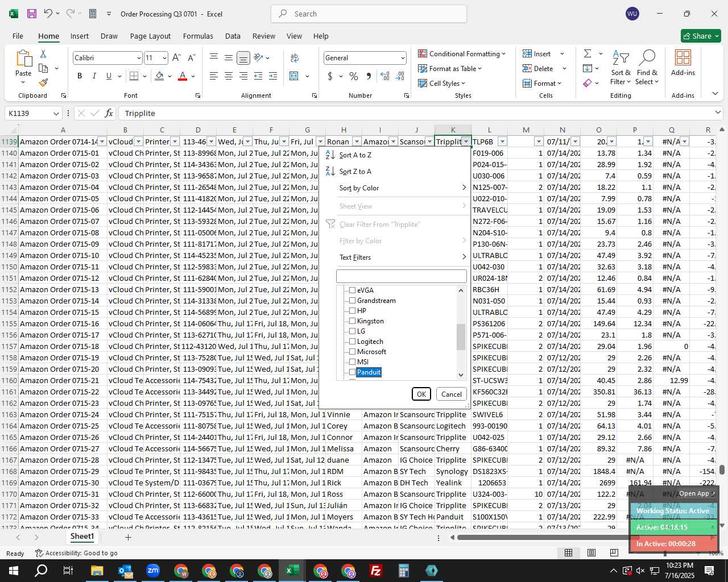
Task: Click Decrease Decimal icon
Action: click(400, 76)
